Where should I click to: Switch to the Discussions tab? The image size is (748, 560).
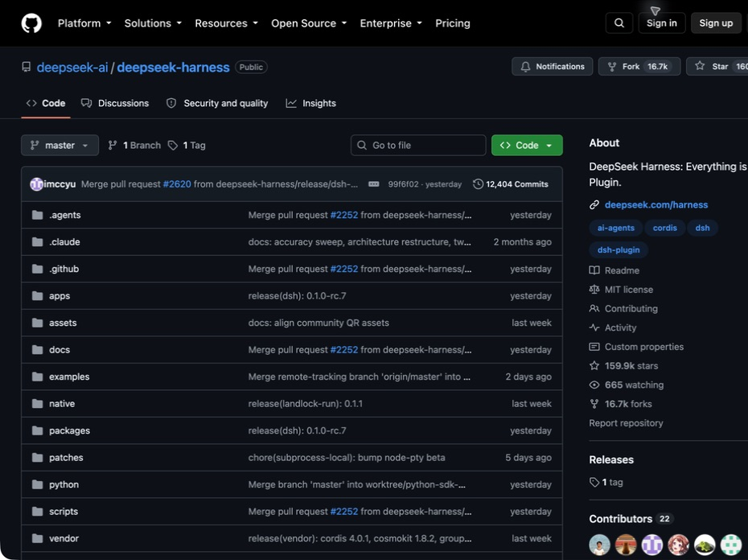tap(115, 103)
